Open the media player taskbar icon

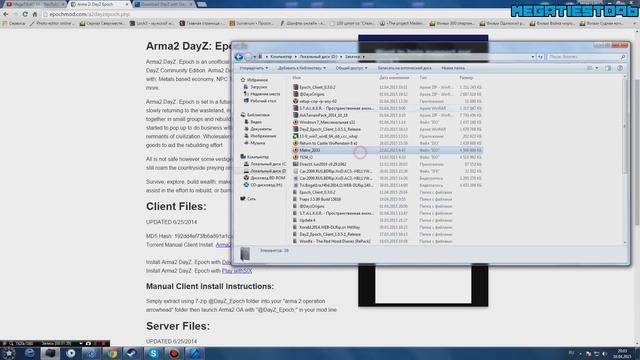(x=71, y=353)
